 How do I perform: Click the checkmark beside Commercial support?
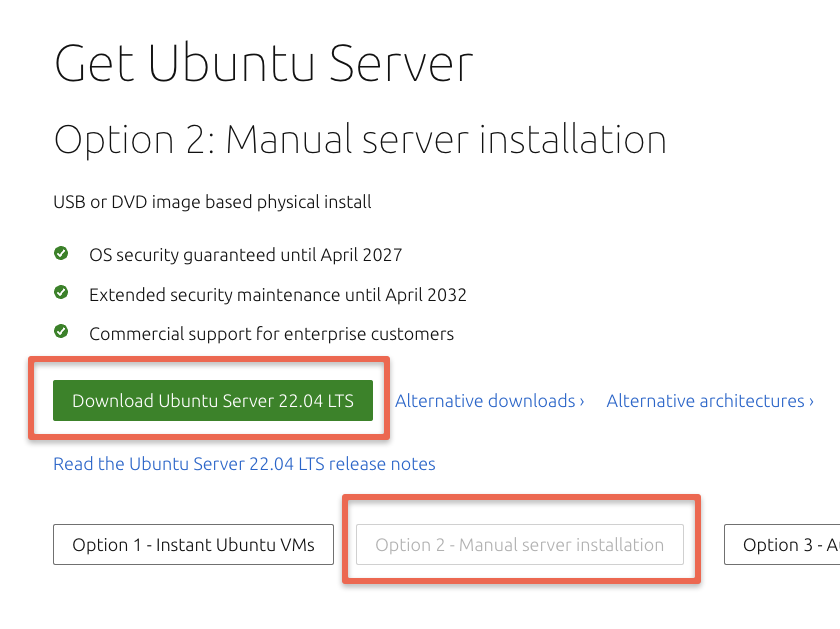[61, 331]
